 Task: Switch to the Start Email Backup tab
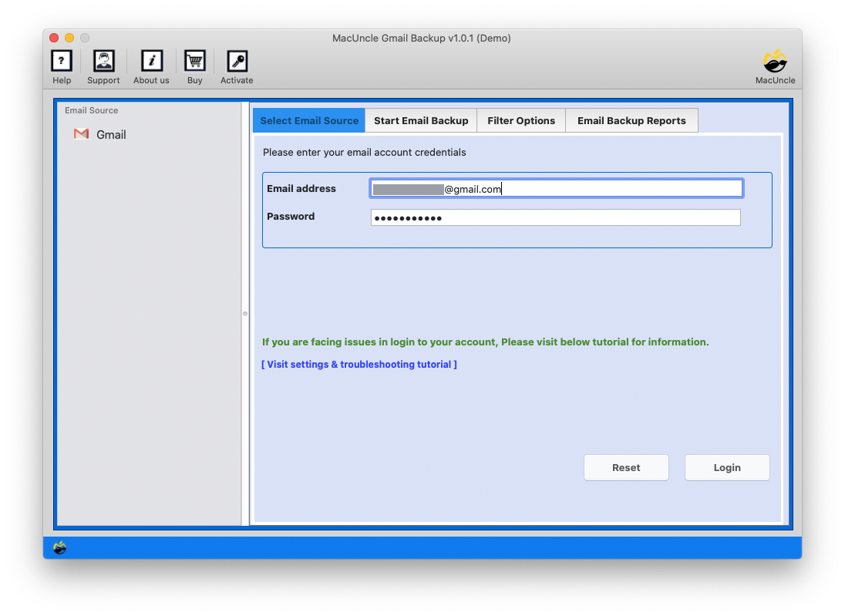coord(421,120)
